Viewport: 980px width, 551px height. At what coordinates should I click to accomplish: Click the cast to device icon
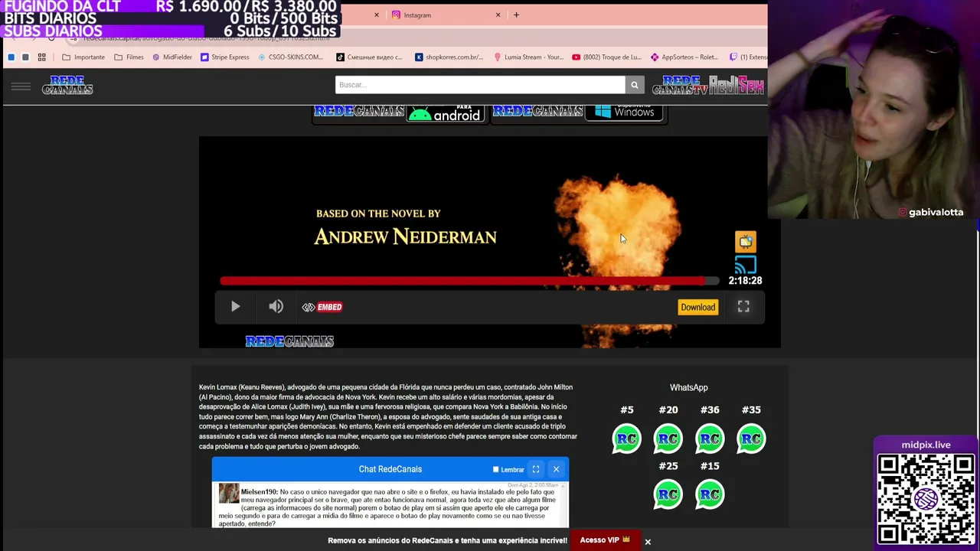[x=745, y=265]
